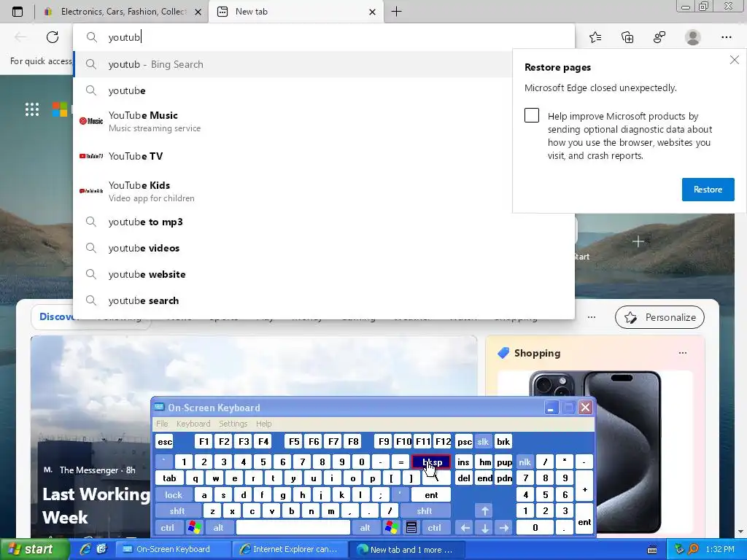This screenshot has width=747, height=560.
Task: Click the bksp key on the On-Screen Keyboard
Action: [x=431, y=462]
